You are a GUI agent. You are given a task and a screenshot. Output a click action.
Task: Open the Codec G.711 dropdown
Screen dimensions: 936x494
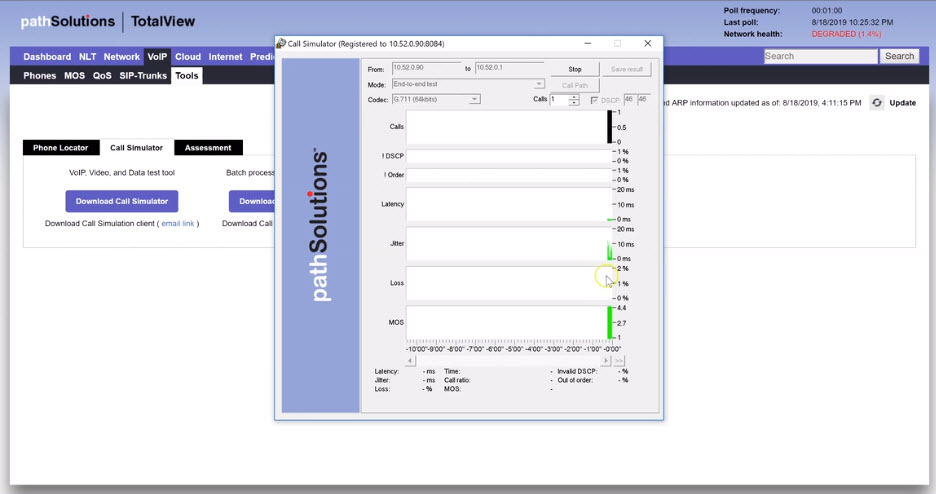point(475,100)
